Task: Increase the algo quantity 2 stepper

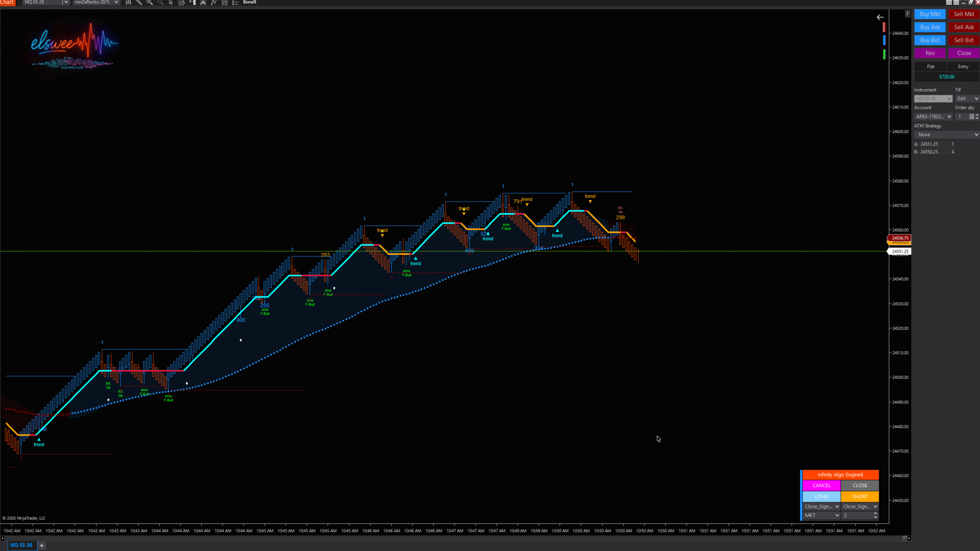Action: pos(875,514)
